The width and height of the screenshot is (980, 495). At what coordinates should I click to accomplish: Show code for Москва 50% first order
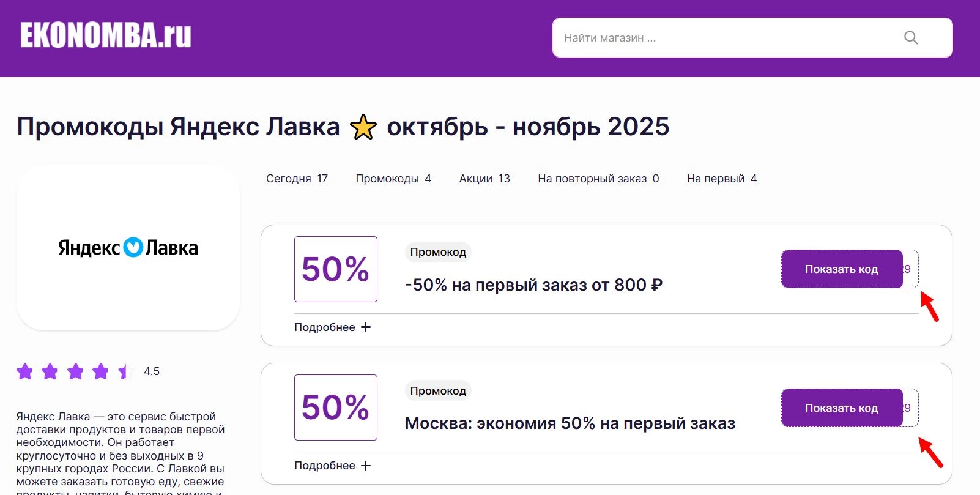click(842, 408)
